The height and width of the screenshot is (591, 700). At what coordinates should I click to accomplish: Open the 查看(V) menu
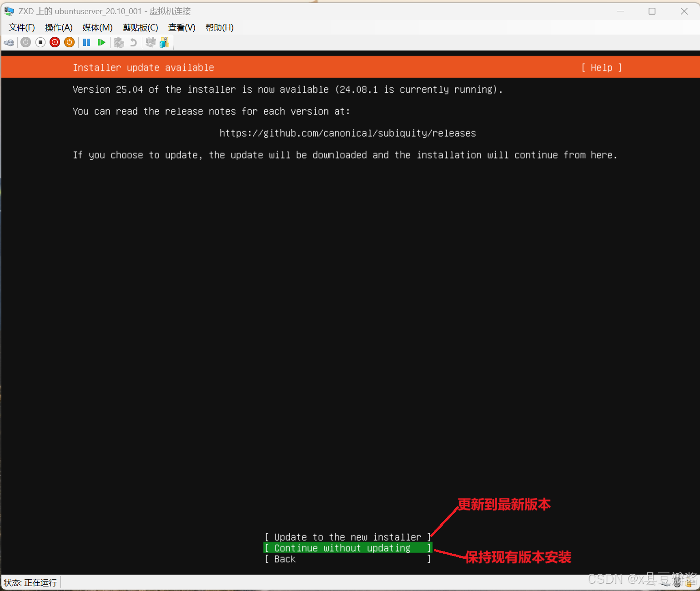(181, 27)
